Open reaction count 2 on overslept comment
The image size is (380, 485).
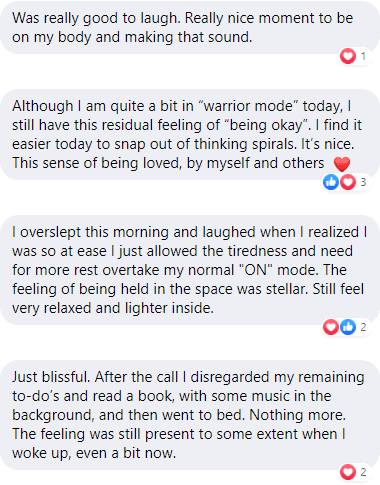[363, 327]
